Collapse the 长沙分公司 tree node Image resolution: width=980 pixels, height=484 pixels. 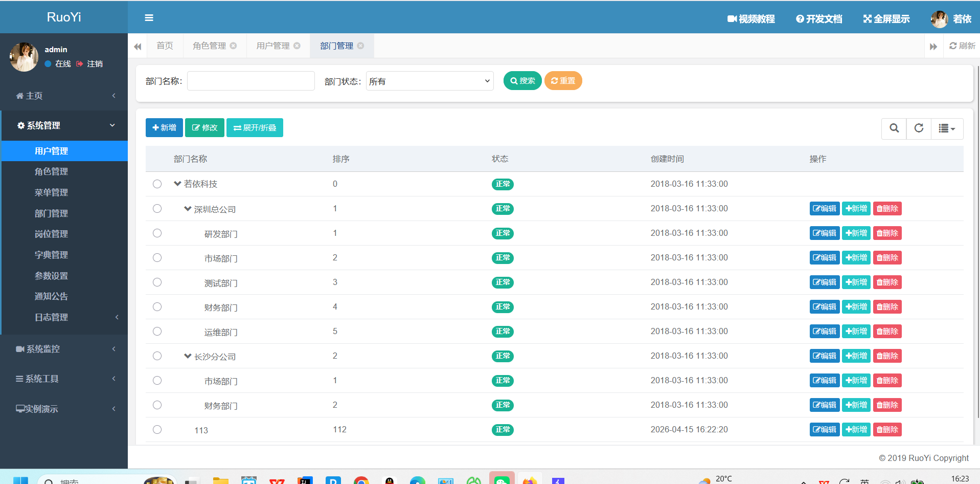(188, 356)
